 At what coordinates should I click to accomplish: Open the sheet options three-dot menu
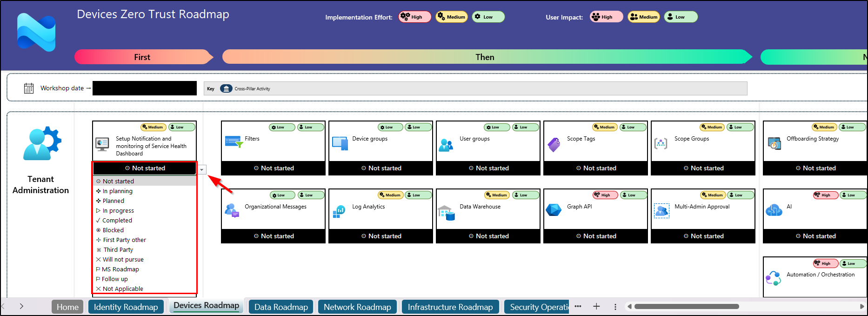click(615, 307)
